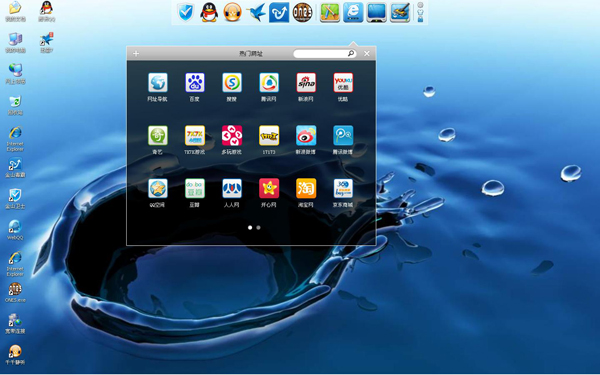
Task: Open the QQ Zone star icon
Action: [158, 188]
